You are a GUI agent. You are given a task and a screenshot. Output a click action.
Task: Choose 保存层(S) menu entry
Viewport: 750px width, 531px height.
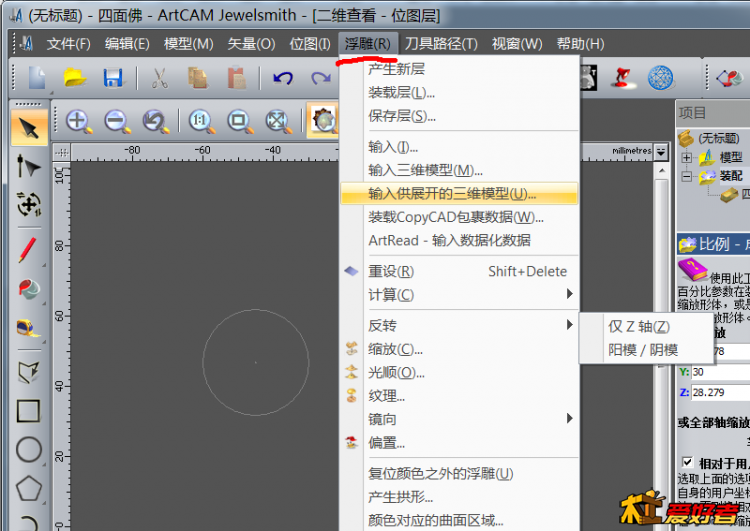pos(459,116)
